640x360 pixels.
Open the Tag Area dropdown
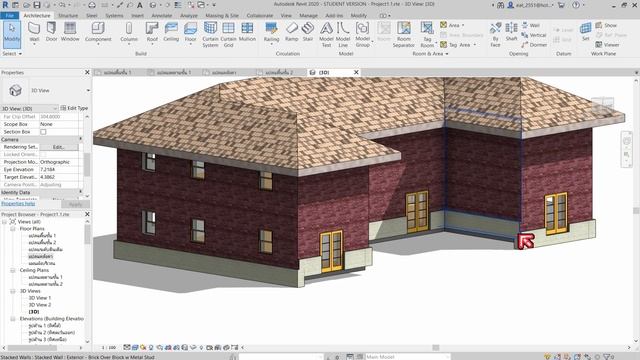(x=475, y=45)
